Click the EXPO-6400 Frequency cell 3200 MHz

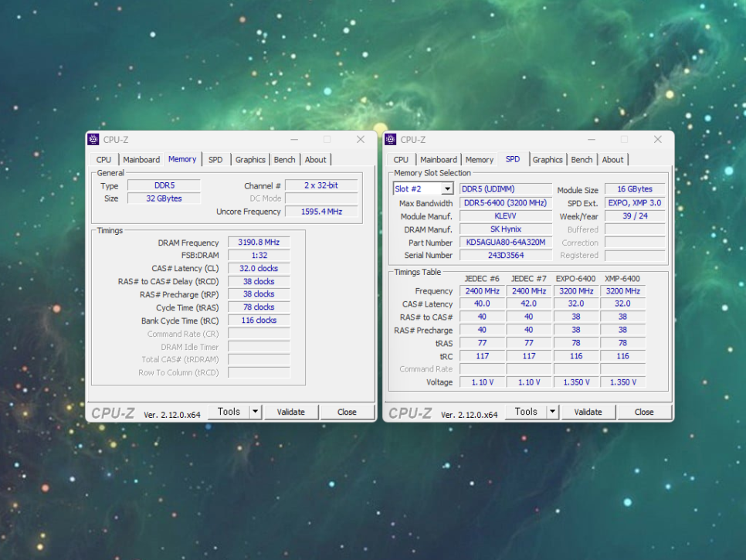pyautogui.click(x=576, y=290)
